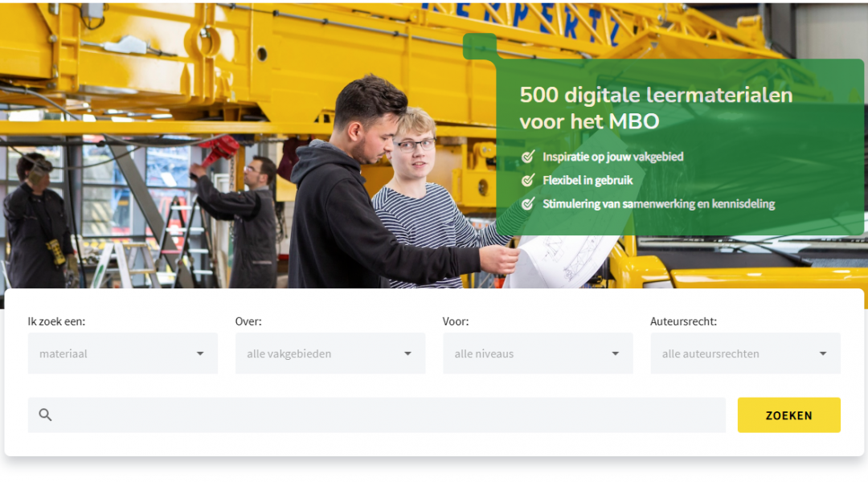The width and height of the screenshot is (868, 482).
Task: Click checkmark icon beside Inspiratie op jouw vakgebied
Action: pyautogui.click(x=527, y=157)
